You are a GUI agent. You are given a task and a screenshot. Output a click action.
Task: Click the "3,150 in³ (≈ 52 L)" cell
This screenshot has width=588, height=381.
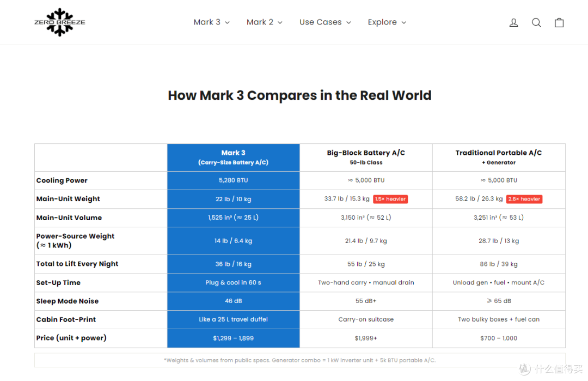tap(366, 217)
